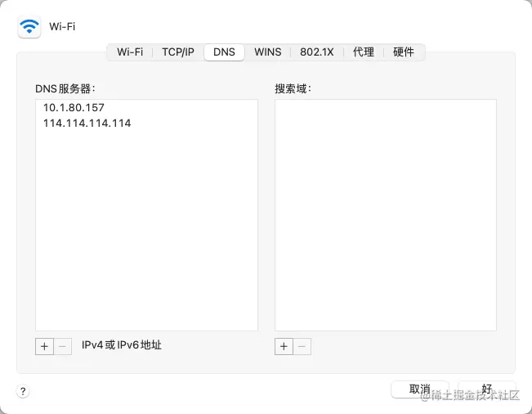Select DNS server 10.1.80.157
The image size is (532, 414).
pyautogui.click(x=146, y=108)
